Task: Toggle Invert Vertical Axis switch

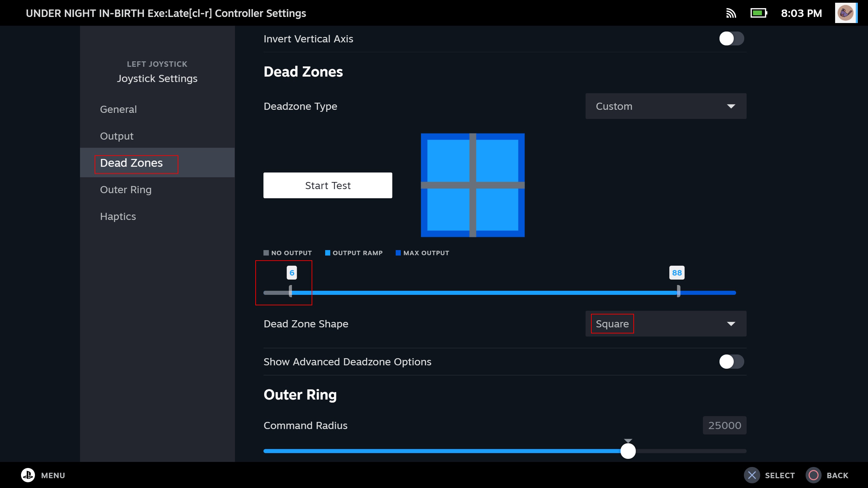Action: tap(731, 39)
